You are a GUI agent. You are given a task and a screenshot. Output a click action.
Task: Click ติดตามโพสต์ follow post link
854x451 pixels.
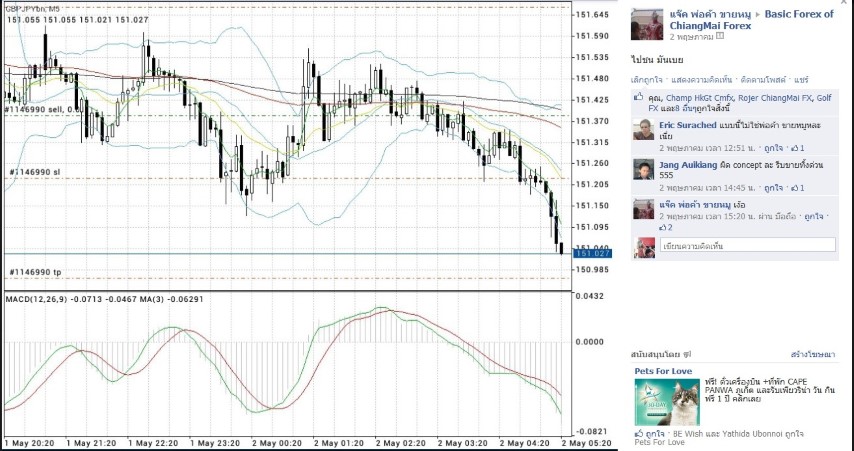click(764, 80)
